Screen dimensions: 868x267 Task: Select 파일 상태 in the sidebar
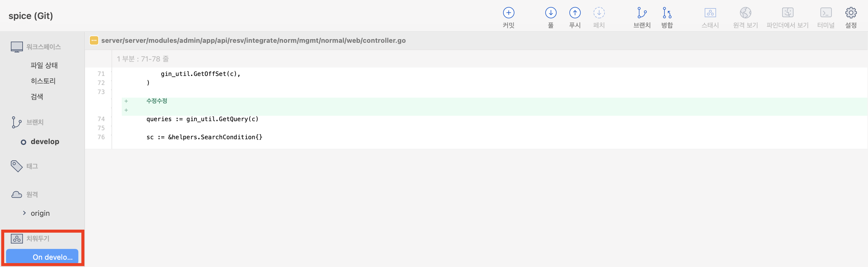[44, 65]
